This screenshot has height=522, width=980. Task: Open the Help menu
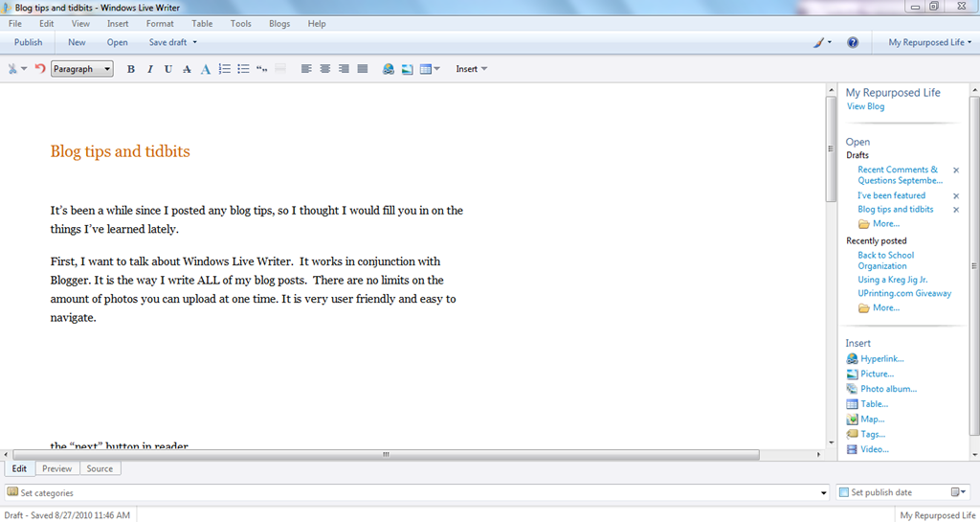(x=317, y=24)
